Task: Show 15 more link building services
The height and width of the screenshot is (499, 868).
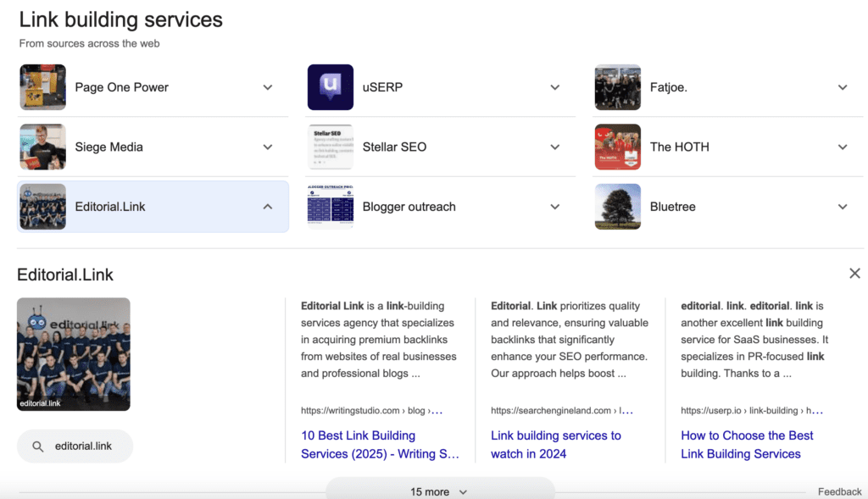Action: point(440,491)
